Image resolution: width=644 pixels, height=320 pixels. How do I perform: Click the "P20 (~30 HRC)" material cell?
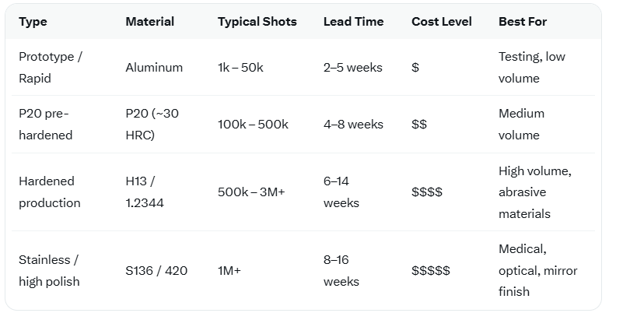[x=152, y=125]
